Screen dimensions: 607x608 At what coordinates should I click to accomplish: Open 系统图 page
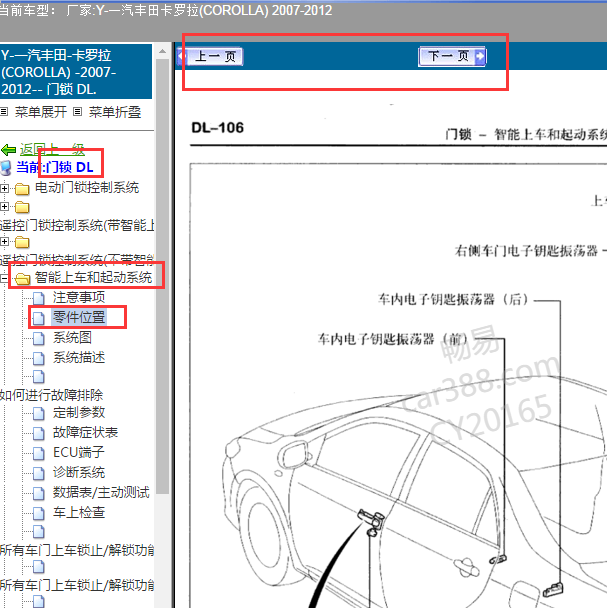pos(72,337)
